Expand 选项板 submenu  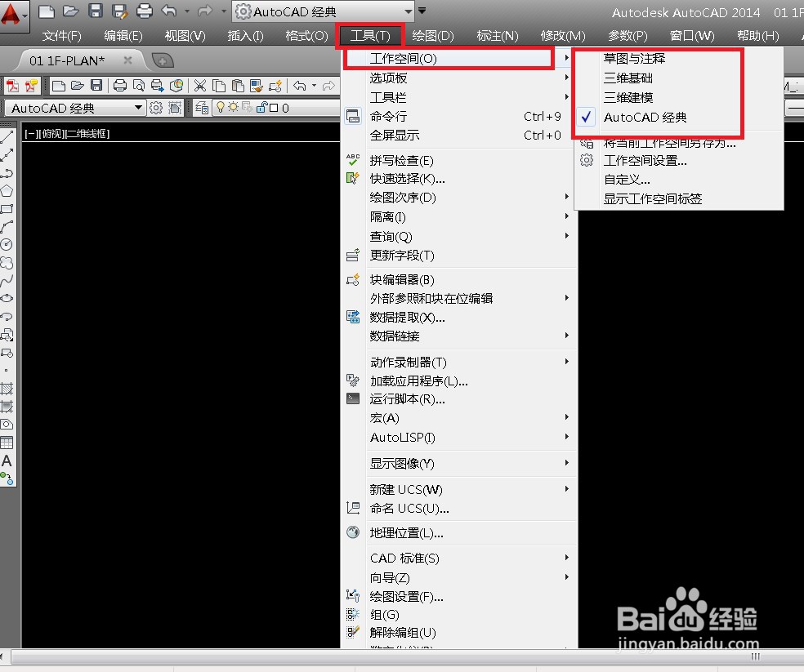(458, 78)
